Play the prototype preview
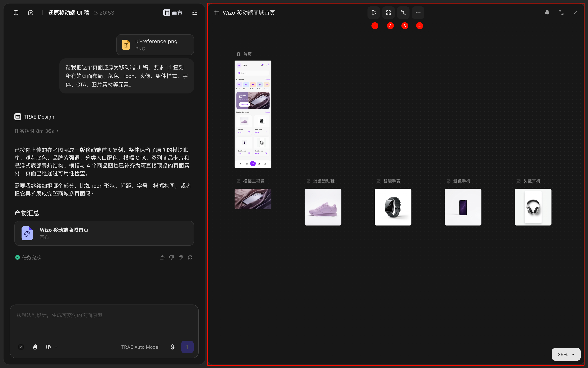 pos(374,13)
